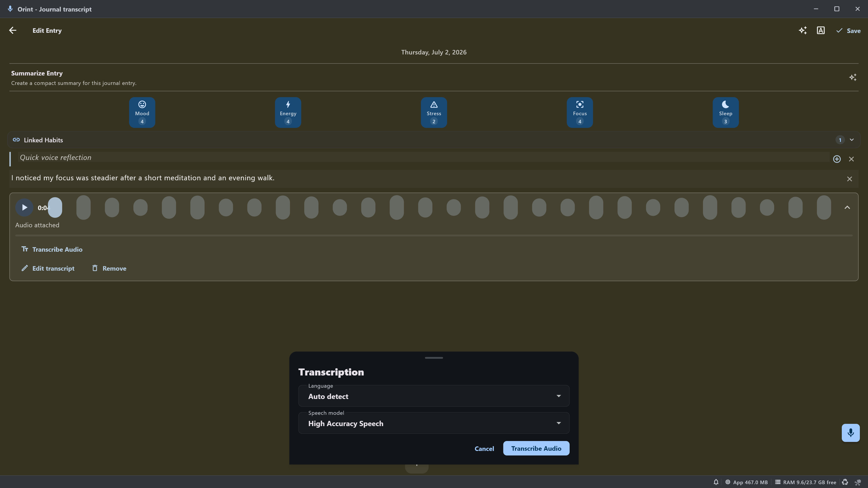Viewport: 868px width, 488px height.
Task: Click the blue Transcribe Audio button
Action: (536, 448)
